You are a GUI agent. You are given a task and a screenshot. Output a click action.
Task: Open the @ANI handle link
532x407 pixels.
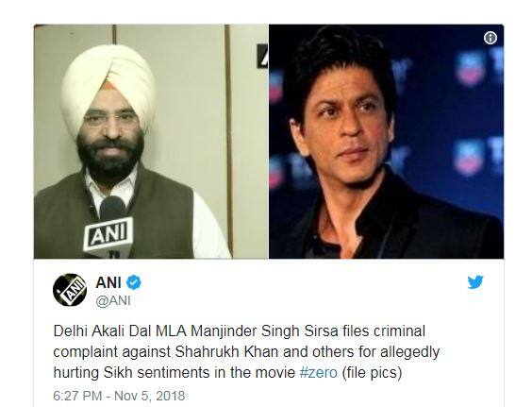113,300
